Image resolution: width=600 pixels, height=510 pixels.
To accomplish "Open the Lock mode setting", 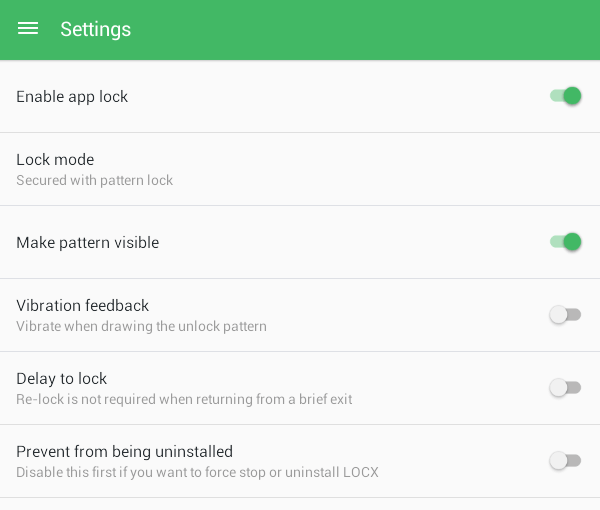I will click(300, 169).
